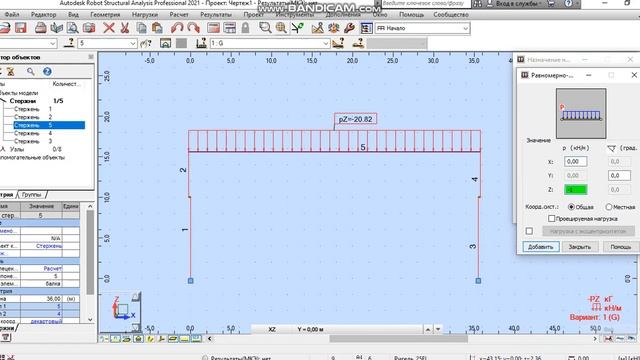Open the Геометрия menu
The image size is (640, 360).
105,14
